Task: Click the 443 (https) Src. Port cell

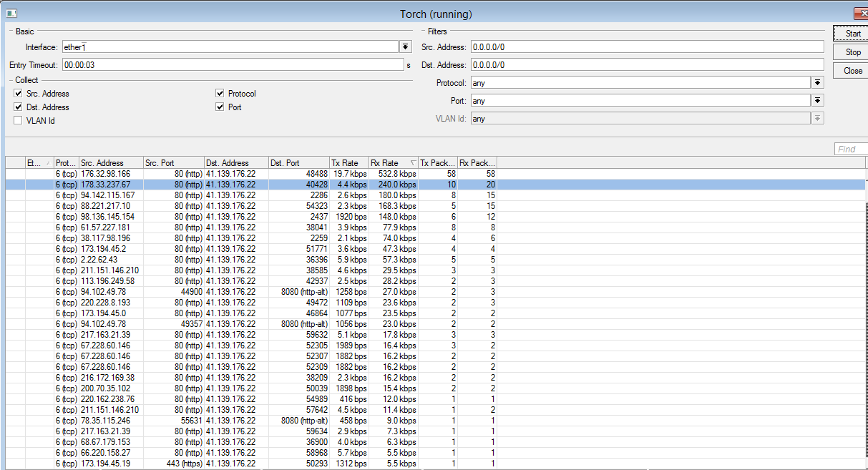Action: [x=173, y=464]
